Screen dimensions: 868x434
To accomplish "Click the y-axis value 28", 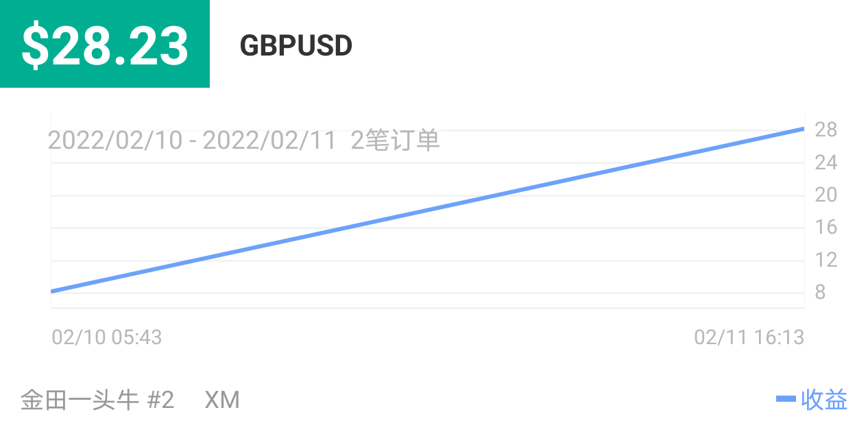I will click(x=826, y=130).
